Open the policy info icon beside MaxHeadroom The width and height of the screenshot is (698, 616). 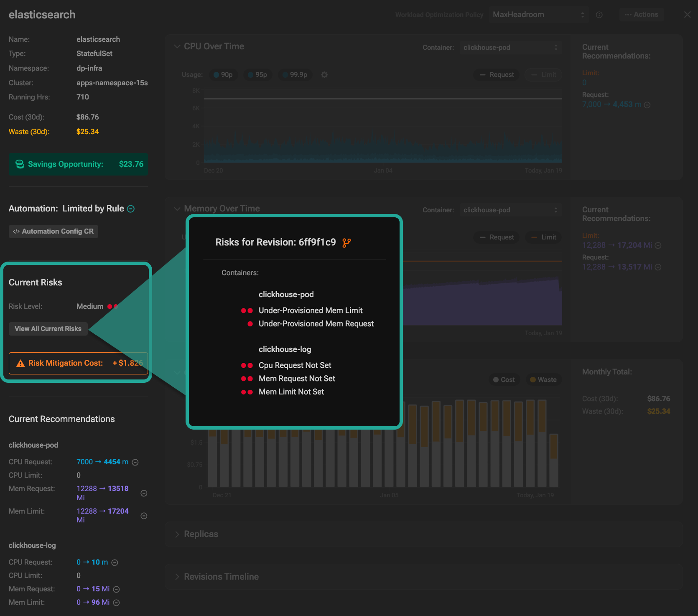pos(599,15)
